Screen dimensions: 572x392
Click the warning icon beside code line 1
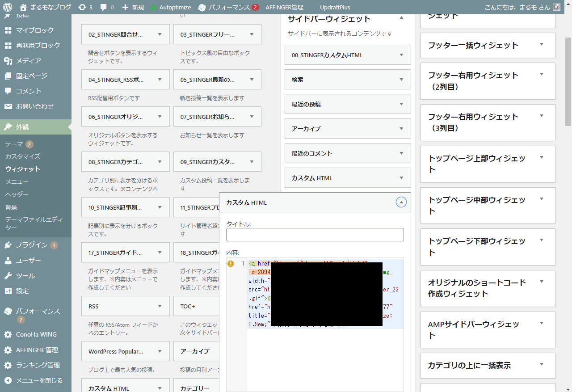tap(231, 264)
